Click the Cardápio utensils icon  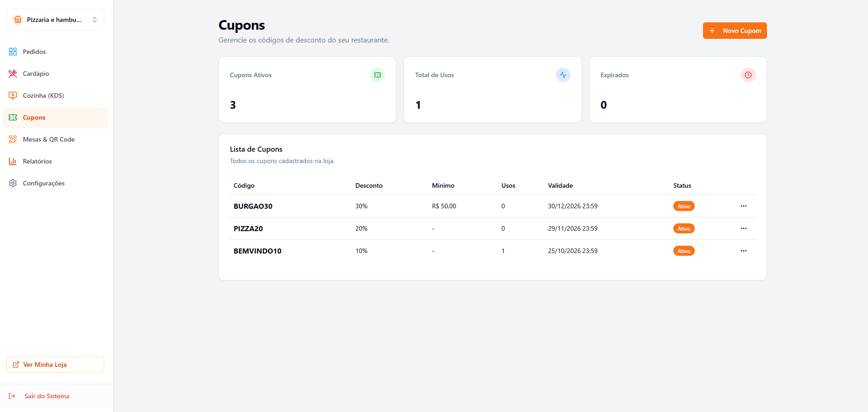[13, 74]
